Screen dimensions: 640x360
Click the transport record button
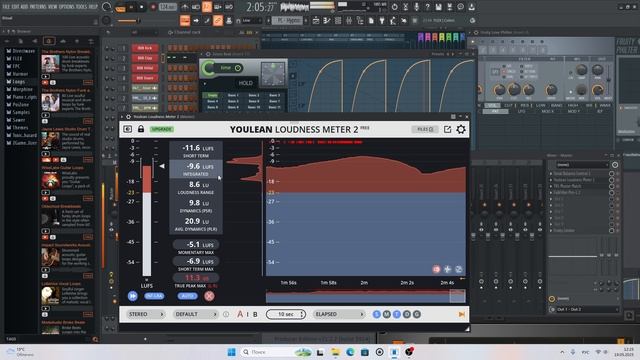coord(153,7)
